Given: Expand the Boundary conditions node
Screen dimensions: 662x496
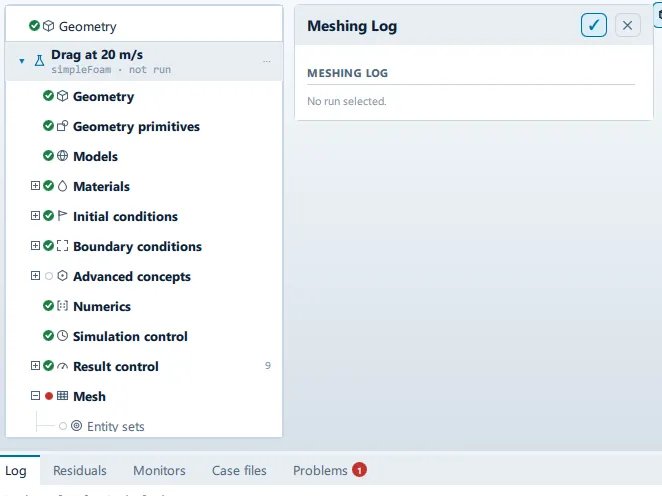Looking at the screenshot, I should 35,246.
